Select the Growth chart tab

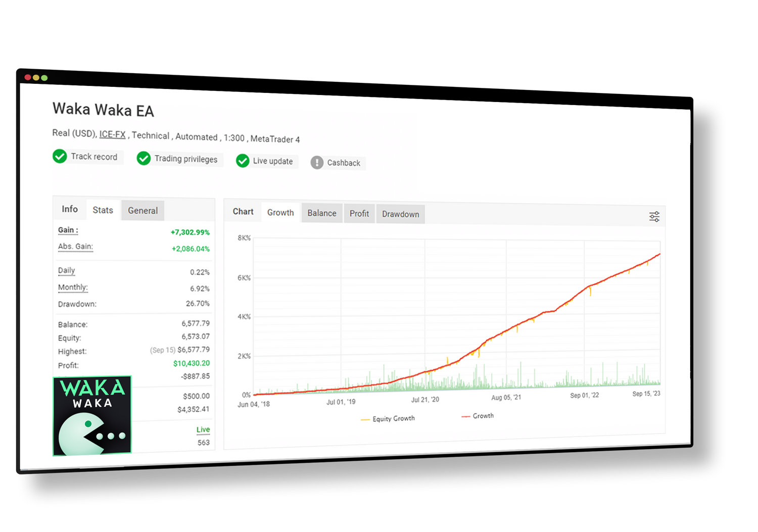280,213
